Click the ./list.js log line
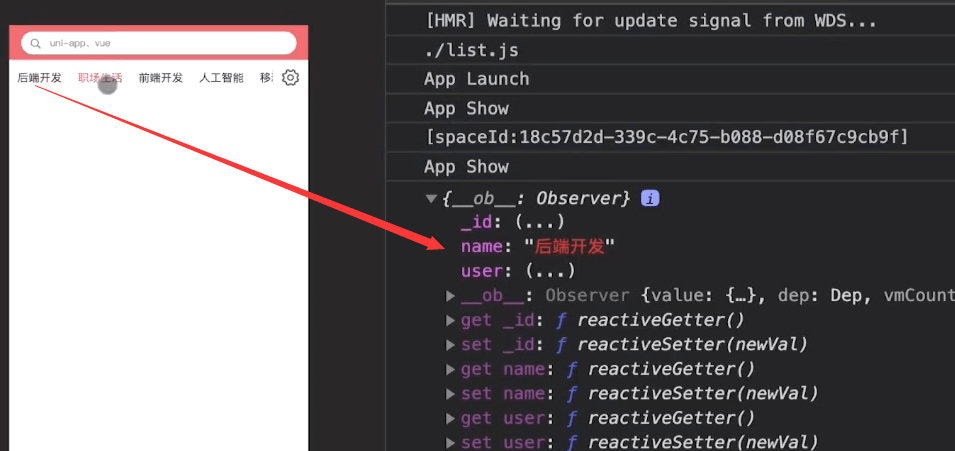955x451 pixels. pos(471,50)
